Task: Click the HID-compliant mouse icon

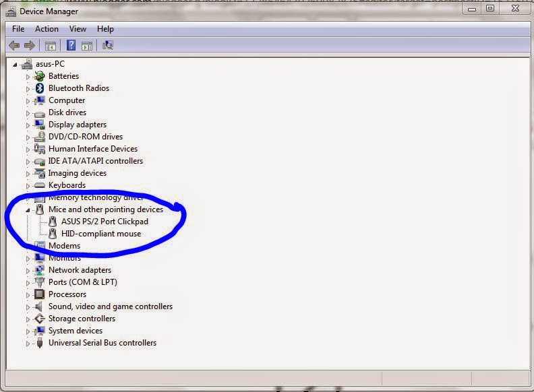Action: click(x=53, y=234)
